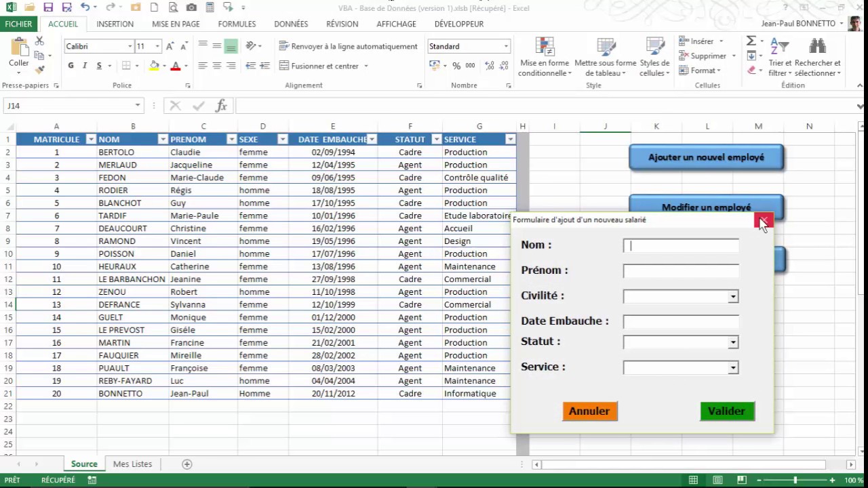
Task: Click the Undo arrow icon
Action: 85,7
